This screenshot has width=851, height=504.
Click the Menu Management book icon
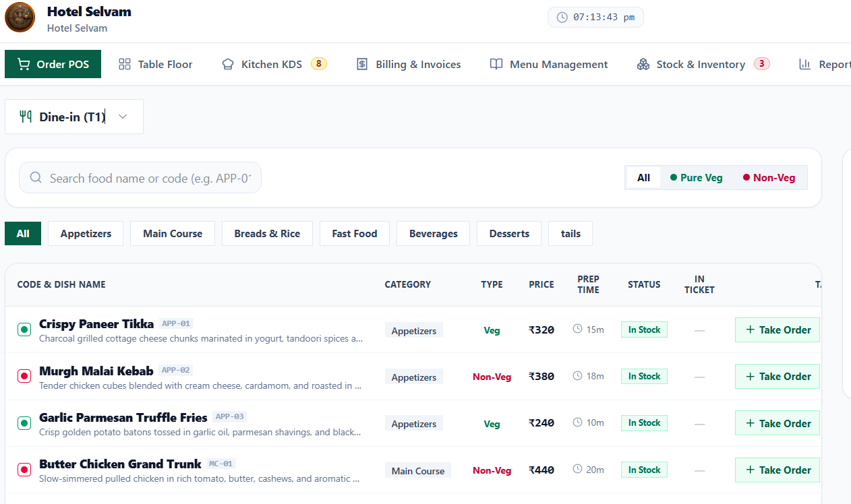(496, 65)
